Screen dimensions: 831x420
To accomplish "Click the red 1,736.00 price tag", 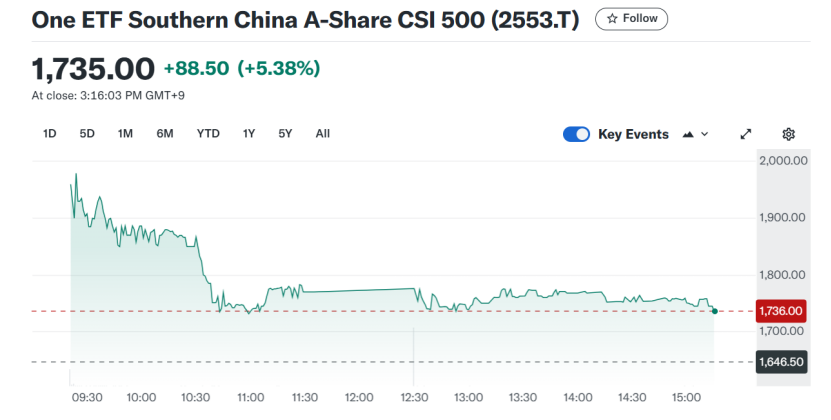I will click(x=783, y=311).
